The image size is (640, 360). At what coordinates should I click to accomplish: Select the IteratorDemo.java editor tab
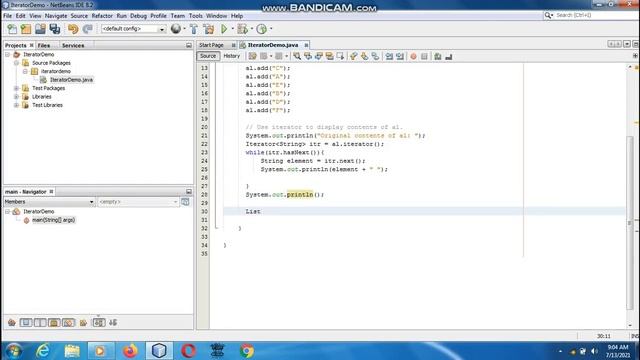[273, 45]
